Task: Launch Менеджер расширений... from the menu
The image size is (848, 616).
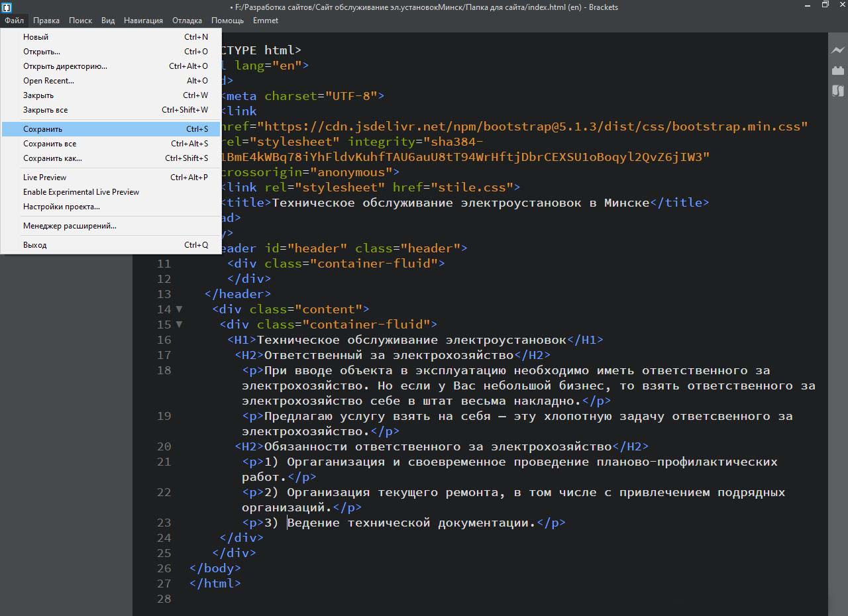Action: 70,226
